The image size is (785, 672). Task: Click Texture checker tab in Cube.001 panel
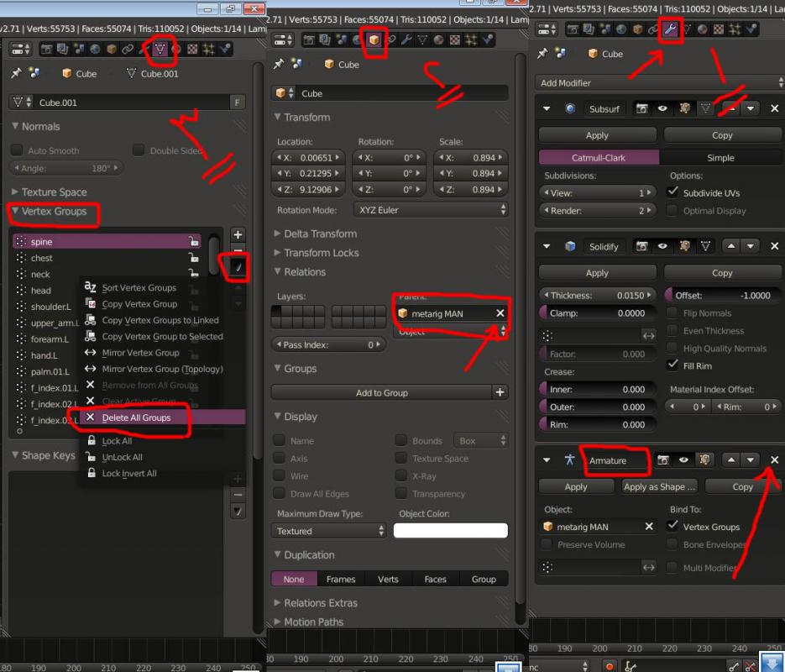[x=192, y=49]
